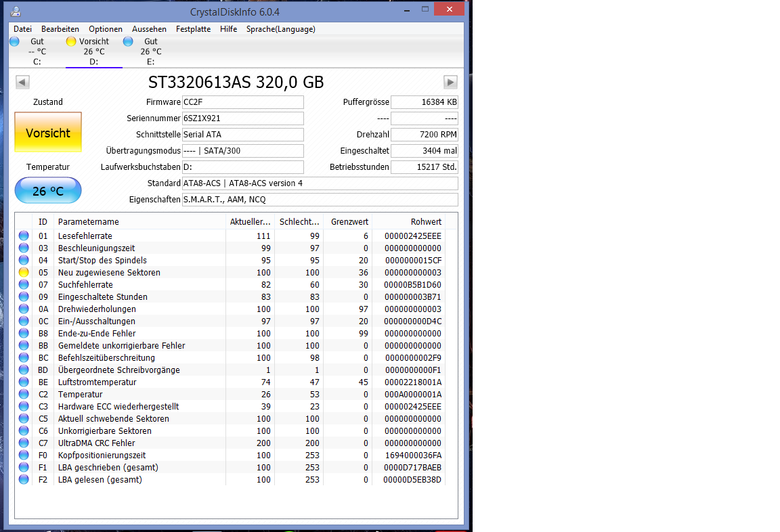Click the ST3320613AS 320,0 GB disk title

(x=236, y=82)
